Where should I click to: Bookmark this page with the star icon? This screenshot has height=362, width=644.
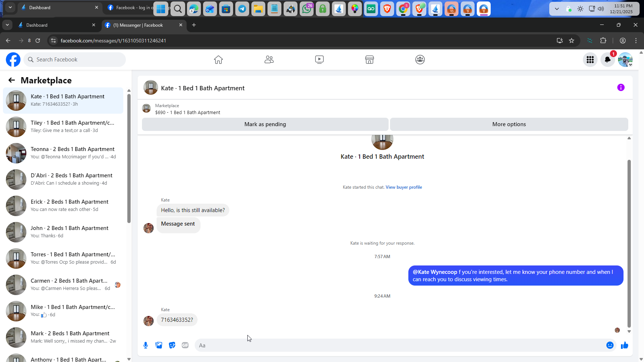pos(572,41)
